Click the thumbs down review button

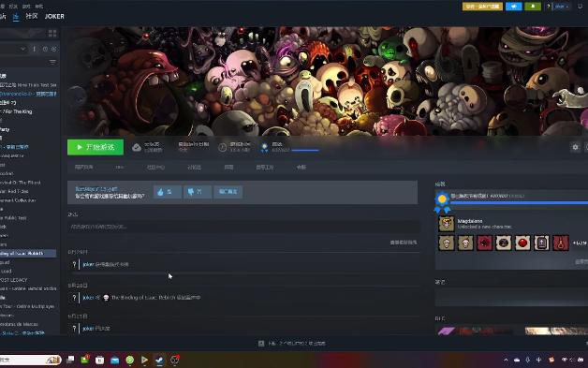198,192
